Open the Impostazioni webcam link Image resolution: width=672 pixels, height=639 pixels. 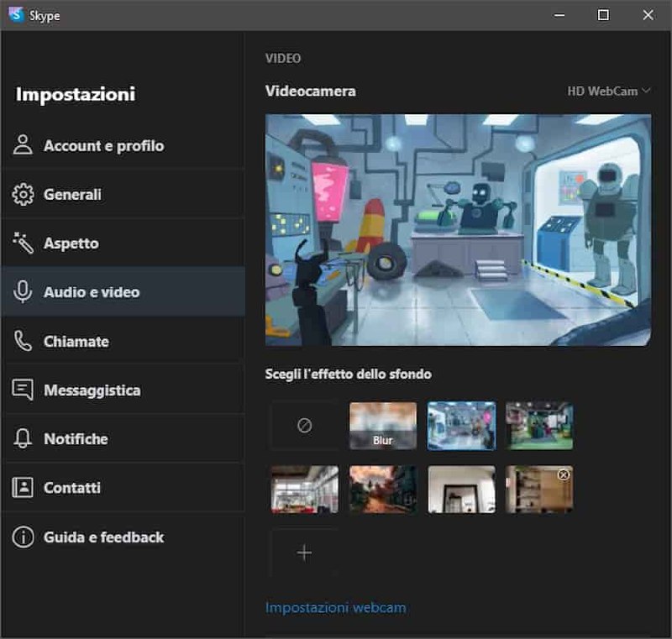pyautogui.click(x=335, y=607)
